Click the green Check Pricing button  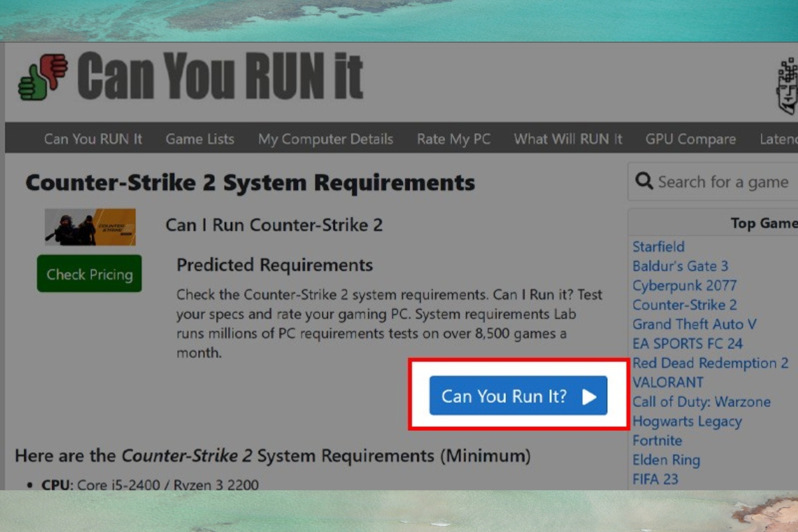(x=89, y=273)
